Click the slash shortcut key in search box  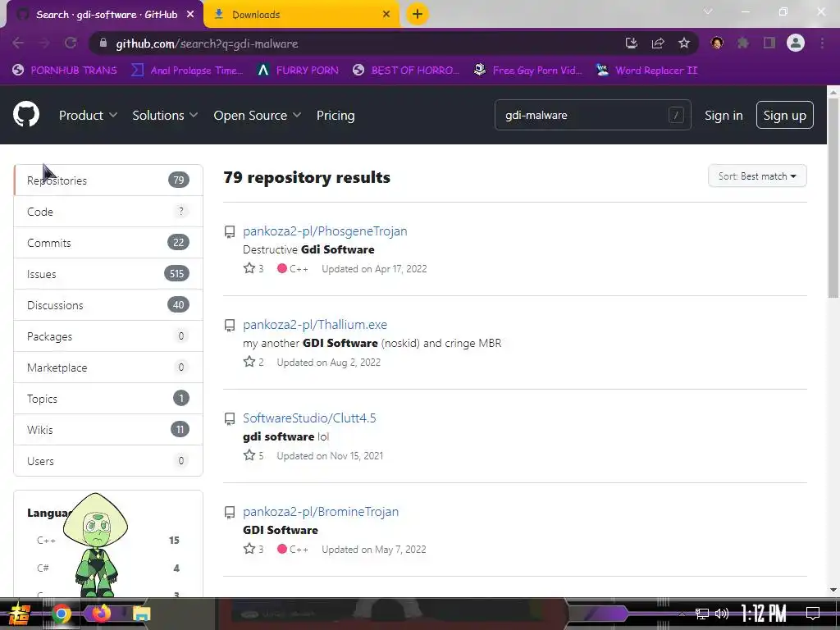(676, 115)
